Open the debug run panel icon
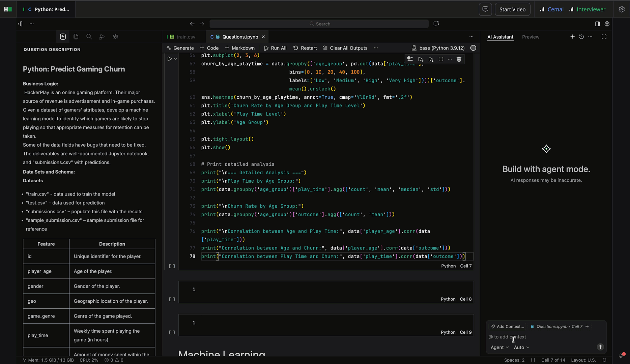The image size is (630, 364). (x=102, y=37)
